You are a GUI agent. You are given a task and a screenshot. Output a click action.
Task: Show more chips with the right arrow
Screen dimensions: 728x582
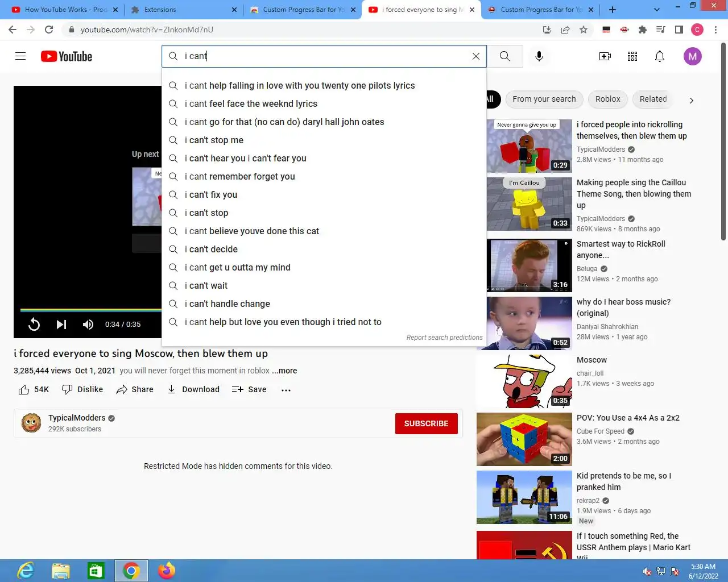[692, 101]
